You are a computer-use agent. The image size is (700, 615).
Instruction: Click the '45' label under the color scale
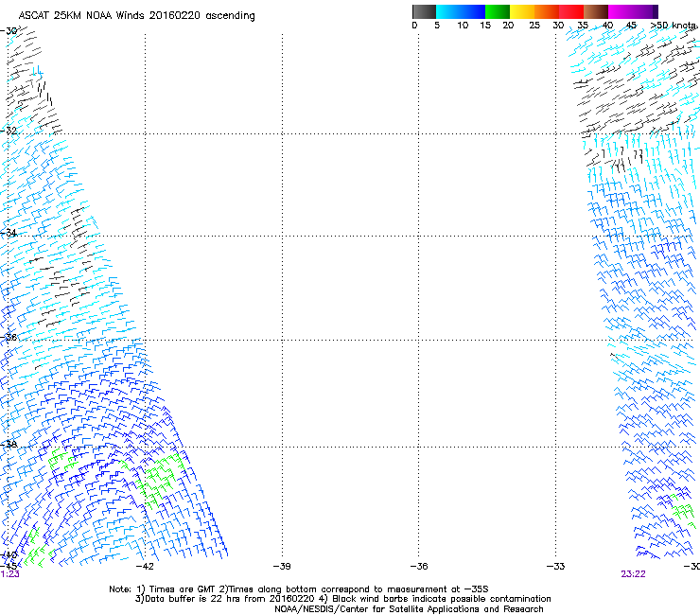(631, 26)
